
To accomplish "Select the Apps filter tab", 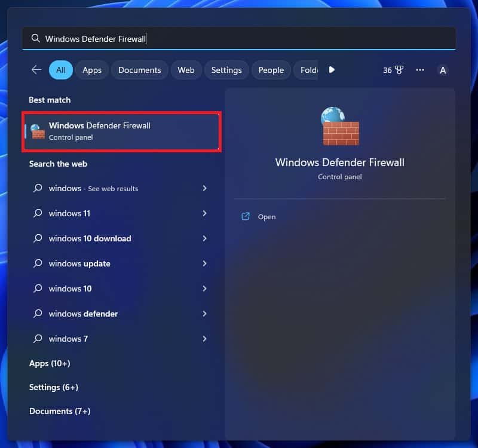I will coord(92,70).
